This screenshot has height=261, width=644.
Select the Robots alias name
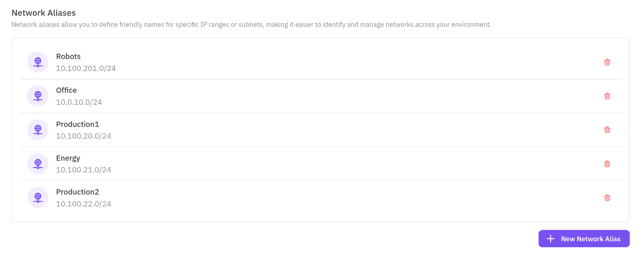68,56
